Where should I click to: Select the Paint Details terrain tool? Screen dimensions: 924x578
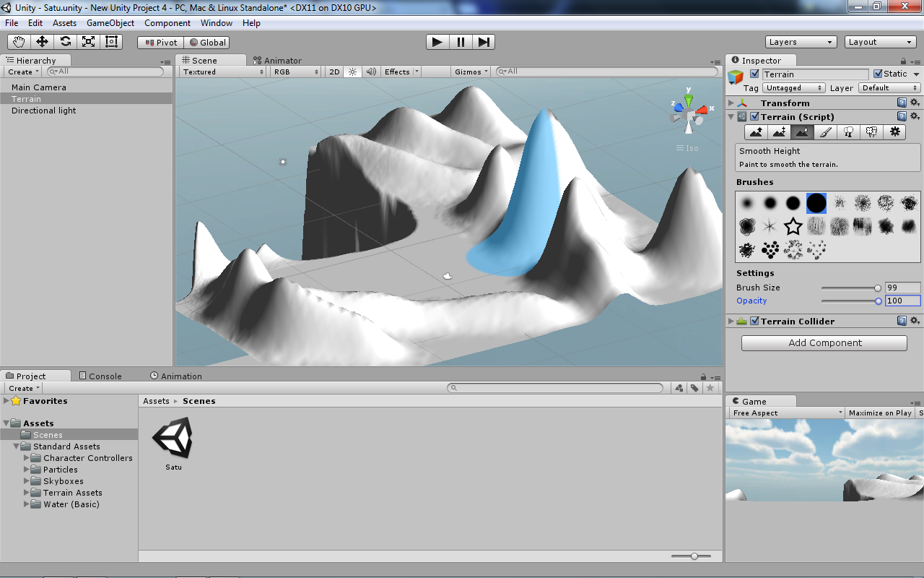click(871, 131)
